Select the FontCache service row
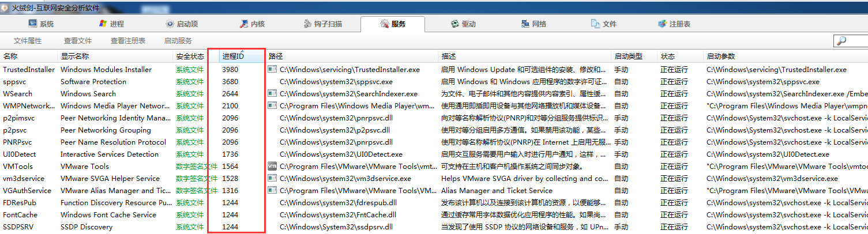 (434, 214)
